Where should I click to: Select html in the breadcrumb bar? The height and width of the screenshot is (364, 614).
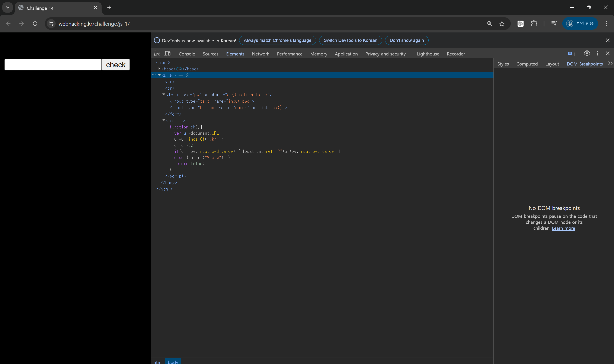coord(158,362)
